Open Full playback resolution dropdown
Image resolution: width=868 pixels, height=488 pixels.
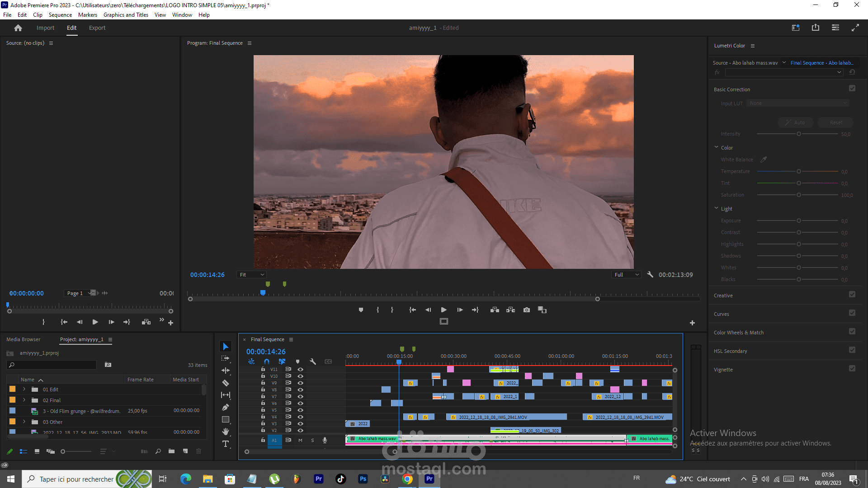[626, 275]
